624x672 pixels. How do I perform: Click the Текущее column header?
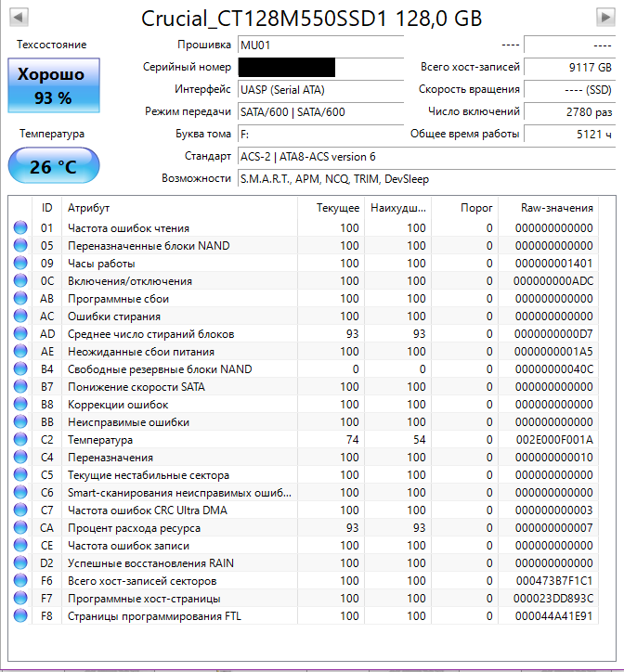tap(331, 208)
